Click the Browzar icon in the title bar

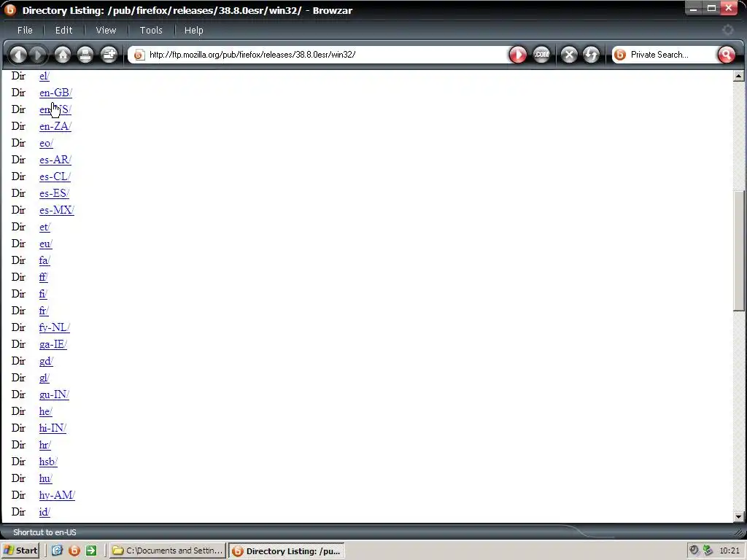click(10, 10)
